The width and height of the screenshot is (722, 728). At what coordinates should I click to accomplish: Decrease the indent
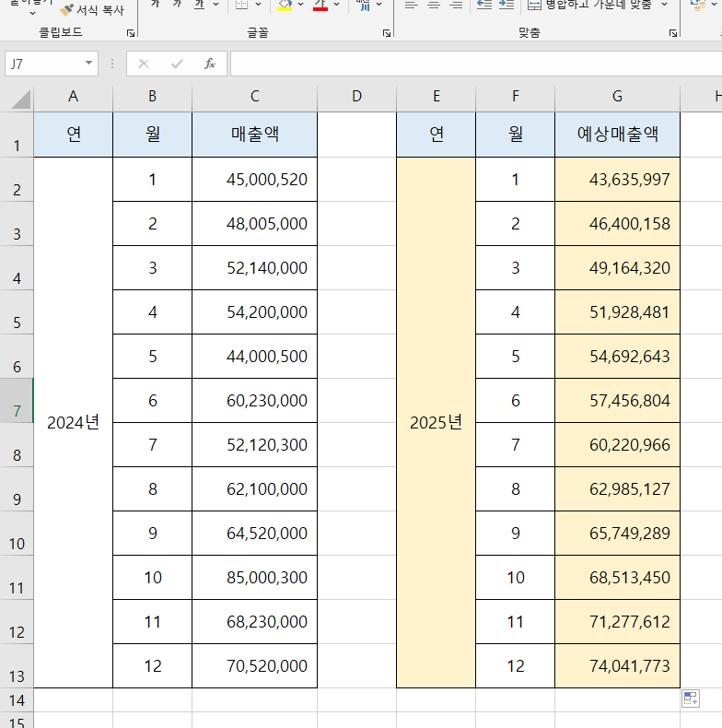pyautogui.click(x=484, y=5)
